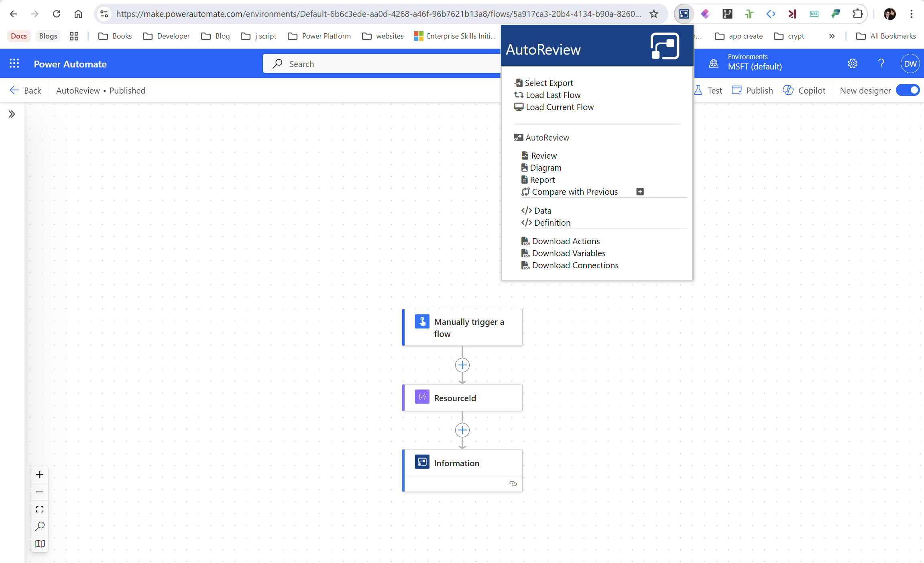
Task: Add step after Manually trigger a flow
Action: tap(462, 365)
